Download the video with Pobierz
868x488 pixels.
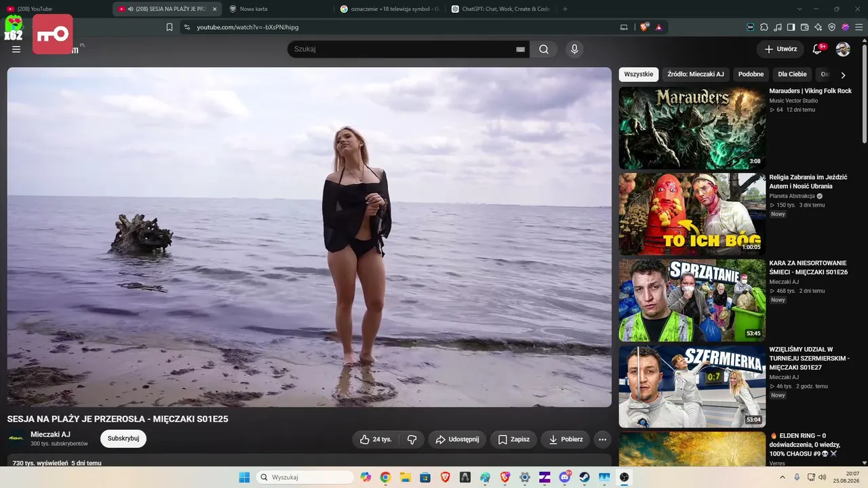[566, 439]
